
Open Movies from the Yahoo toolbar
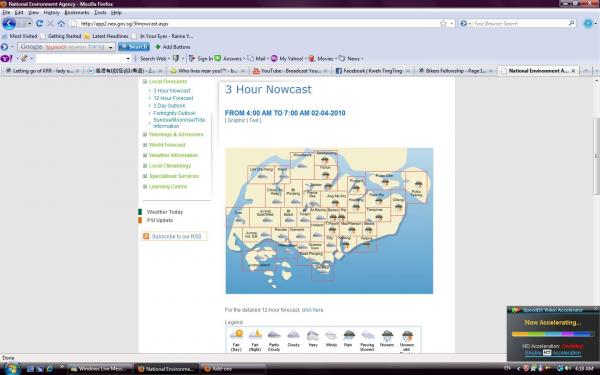321,59
